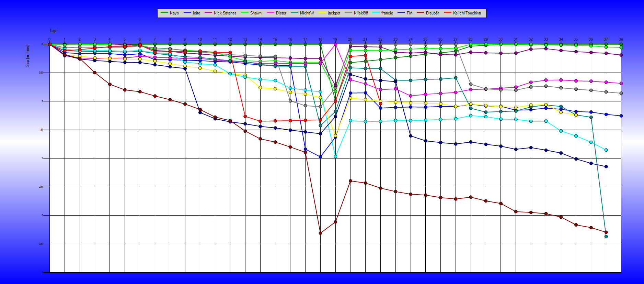Click the 'Gap [in mins]' axis title
Viewport: 644px width, 284px height.
(28, 56)
